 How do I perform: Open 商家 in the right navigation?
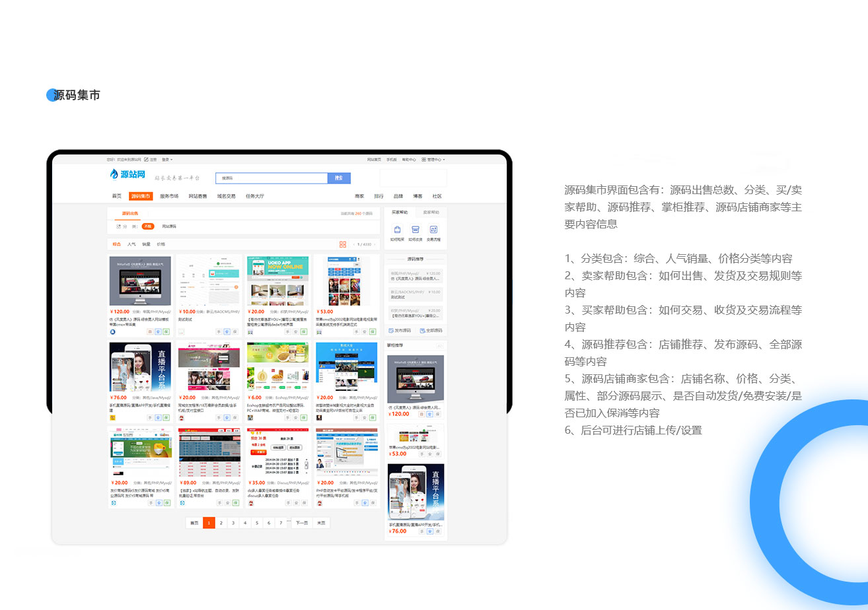click(x=359, y=196)
